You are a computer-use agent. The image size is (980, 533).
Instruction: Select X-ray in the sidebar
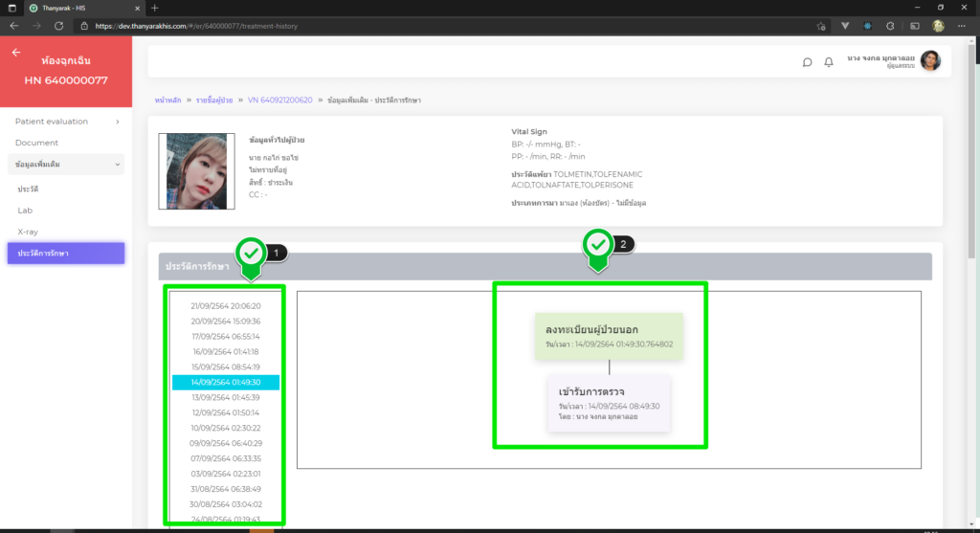[28, 232]
